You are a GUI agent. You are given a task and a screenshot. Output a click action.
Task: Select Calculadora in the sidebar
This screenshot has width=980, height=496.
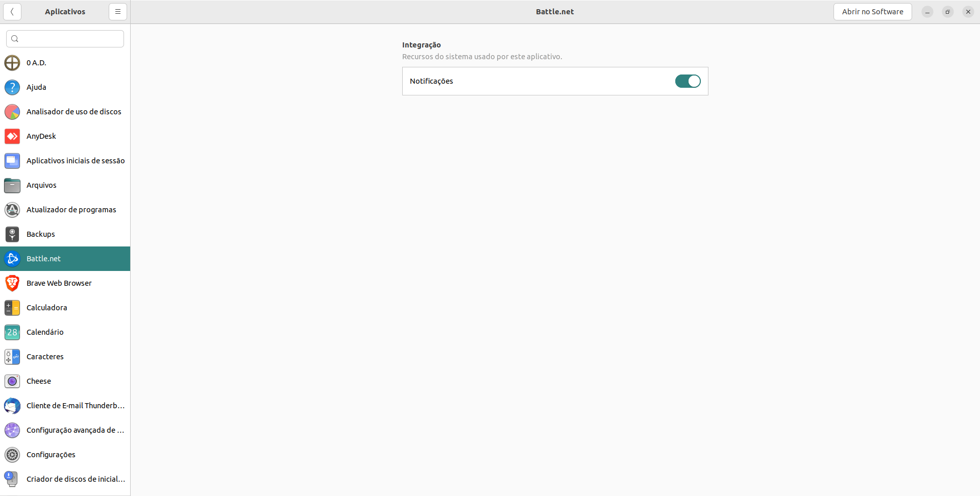(x=65, y=308)
